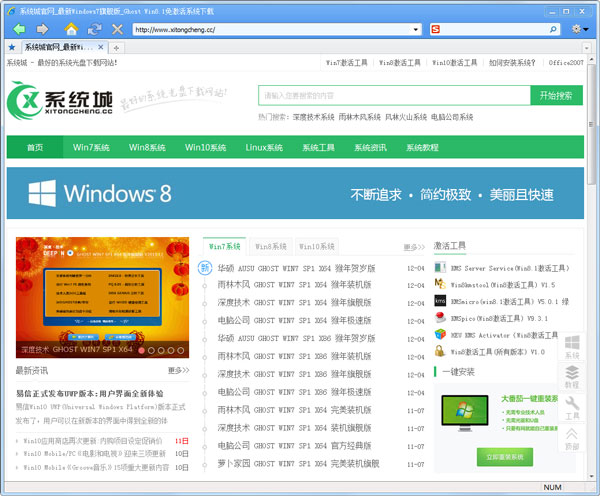Select Win8系统 in green nav bar
The width and height of the screenshot is (600, 496).
[x=147, y=147]
